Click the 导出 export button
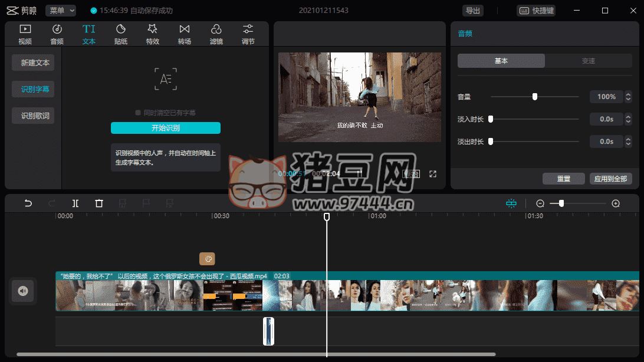Screen dimensions: 644x362 pos(472,11)
